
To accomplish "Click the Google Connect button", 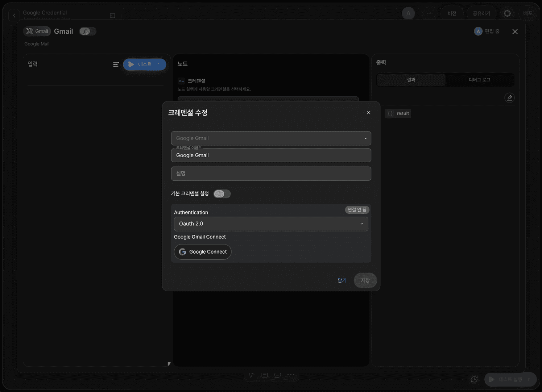I will tap(203, 252).
